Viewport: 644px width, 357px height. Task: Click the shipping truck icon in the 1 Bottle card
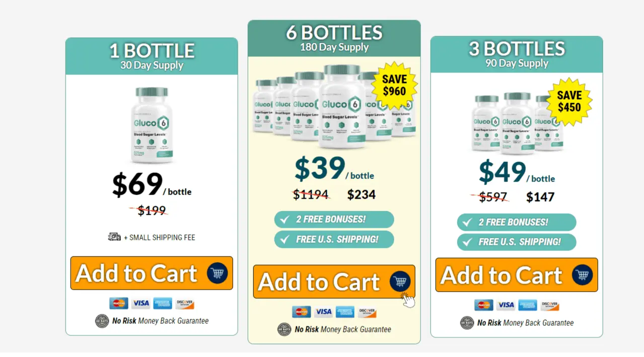click(114, 237)
